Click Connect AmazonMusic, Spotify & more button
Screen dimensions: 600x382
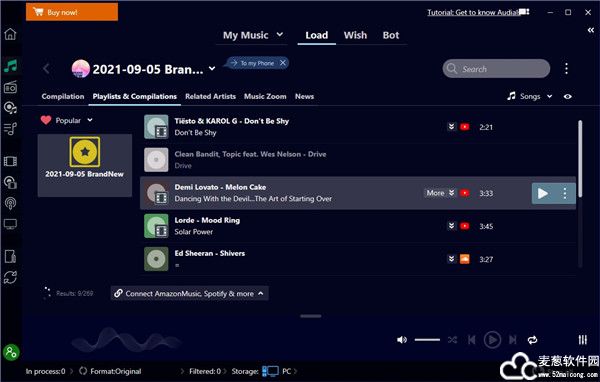(x=189, y=294)
